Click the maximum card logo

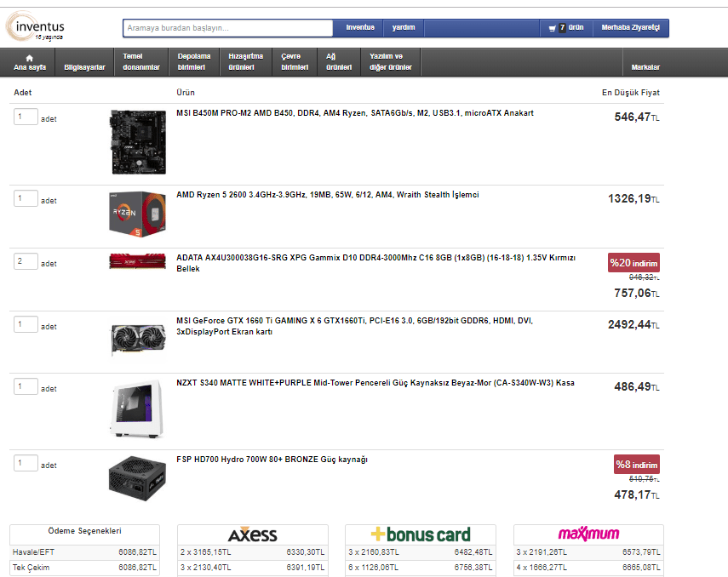[x=588, y=534]
